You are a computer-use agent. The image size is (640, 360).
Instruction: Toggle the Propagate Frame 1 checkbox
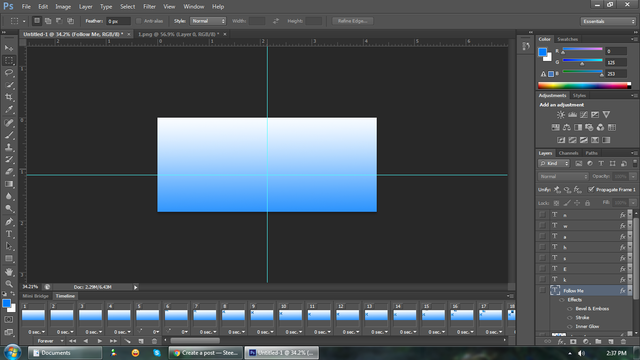click(x=591, y=189)
